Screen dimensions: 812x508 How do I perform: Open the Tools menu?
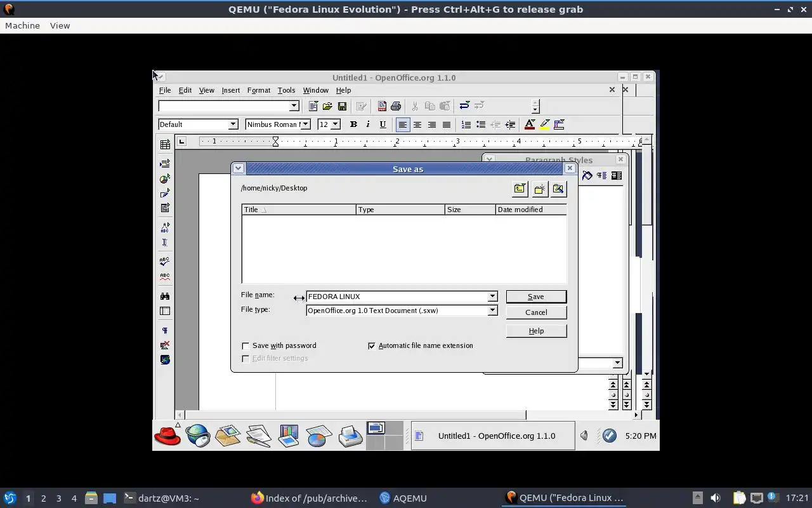click(286, 90)
